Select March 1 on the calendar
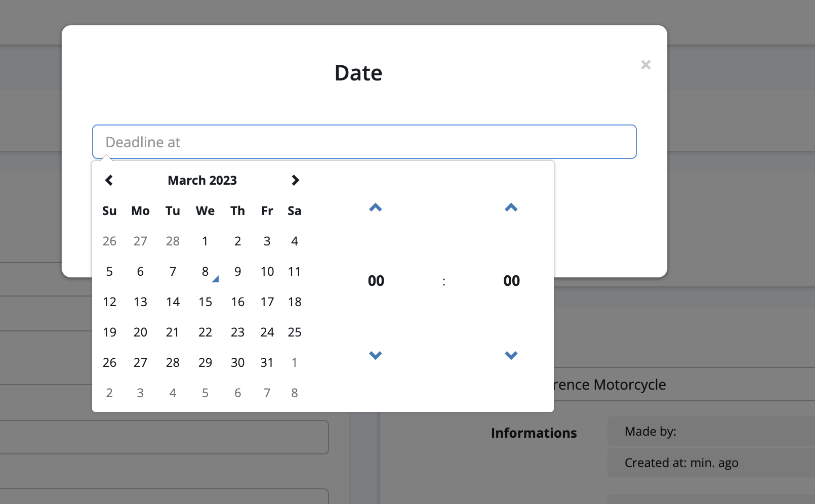Screen dimensions: 815x504 click(x=205, y=241)
